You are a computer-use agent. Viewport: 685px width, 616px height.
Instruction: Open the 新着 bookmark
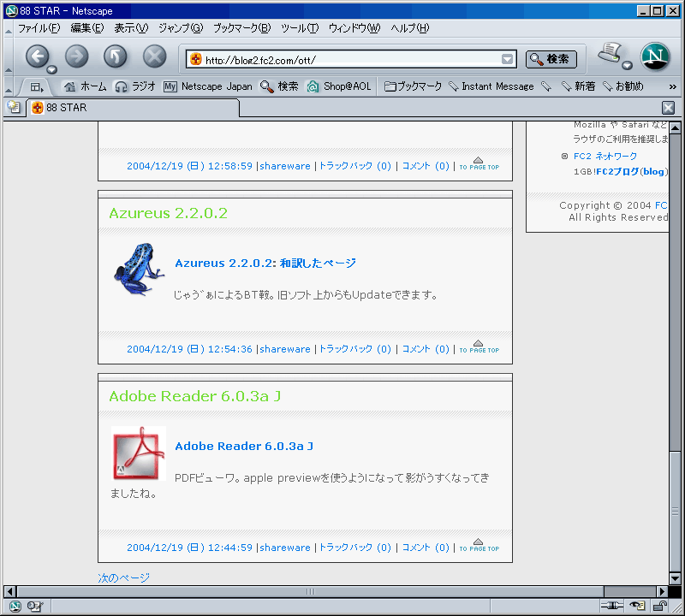578,86
